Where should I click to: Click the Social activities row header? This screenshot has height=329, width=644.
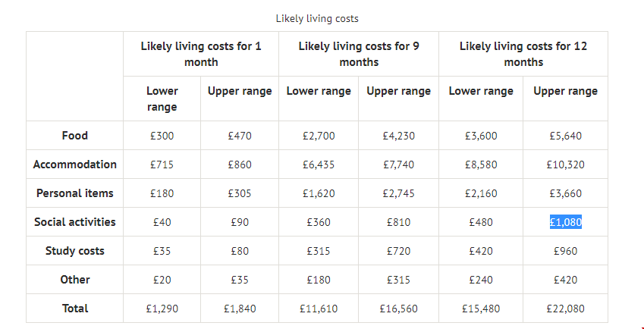pyautogui.click(x=75, y=222)
